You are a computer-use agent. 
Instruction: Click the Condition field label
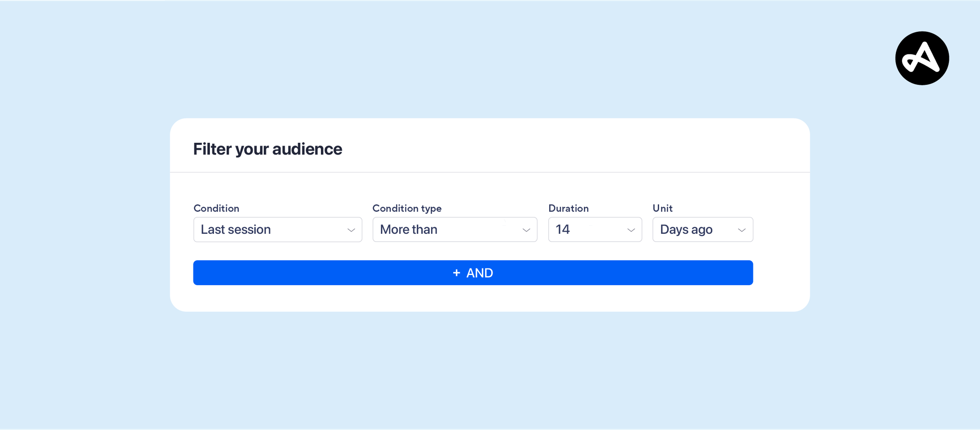pos(216,208)
